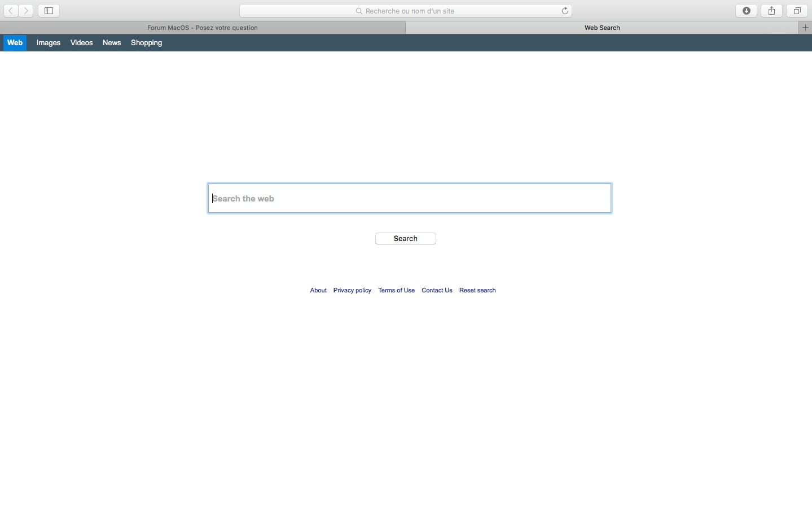Go forward with the Safari forward arrow
Viewport: 812px width, 508px height.
(26, 11)
